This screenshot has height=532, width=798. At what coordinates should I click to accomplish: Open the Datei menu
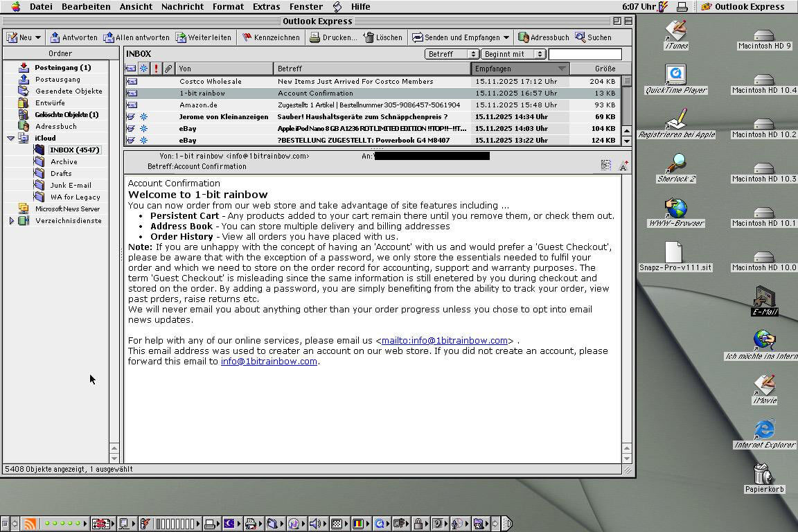(x=41, y=7)
